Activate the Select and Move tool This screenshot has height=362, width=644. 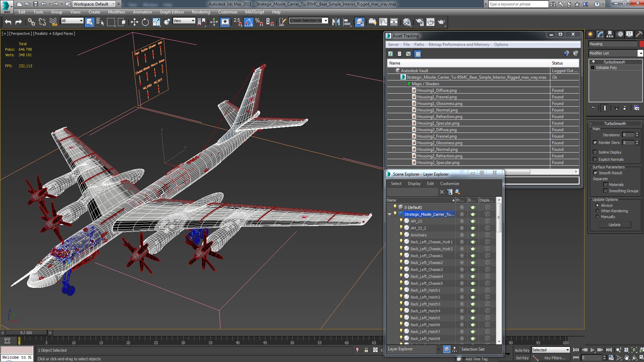[135, 22]
